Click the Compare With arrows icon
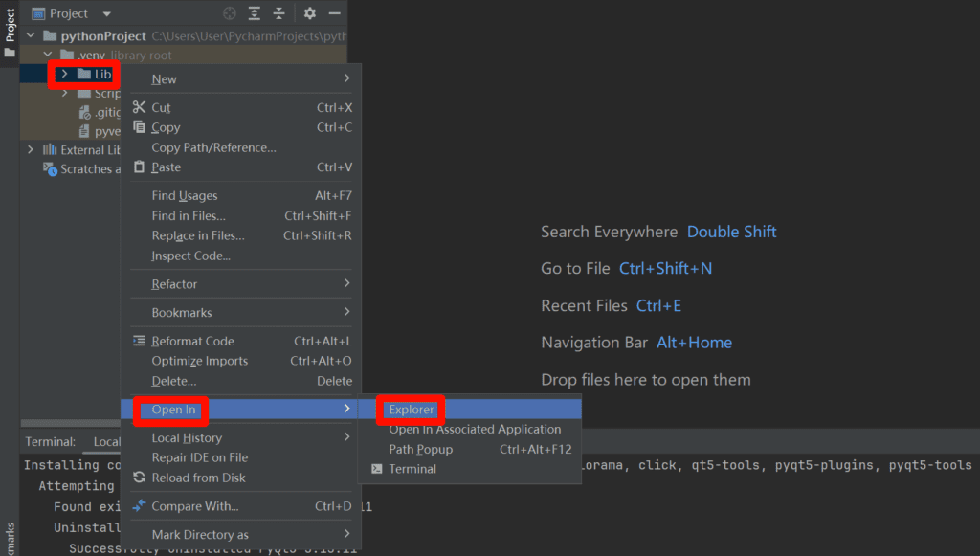 (139, 506)
